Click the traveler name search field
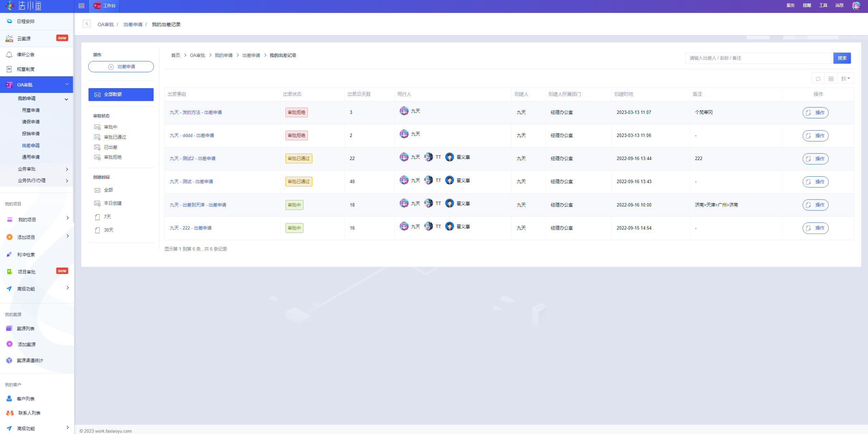868x434 pixels. pos(759,58)
